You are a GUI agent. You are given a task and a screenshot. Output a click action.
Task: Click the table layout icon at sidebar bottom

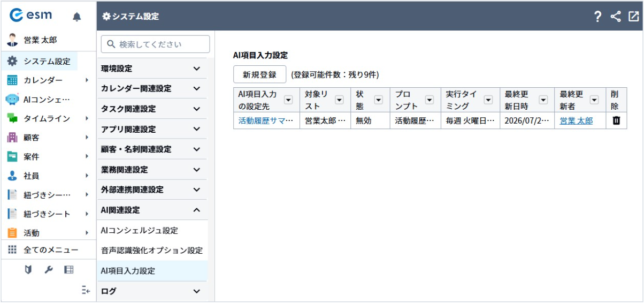[x=68, y=270]
